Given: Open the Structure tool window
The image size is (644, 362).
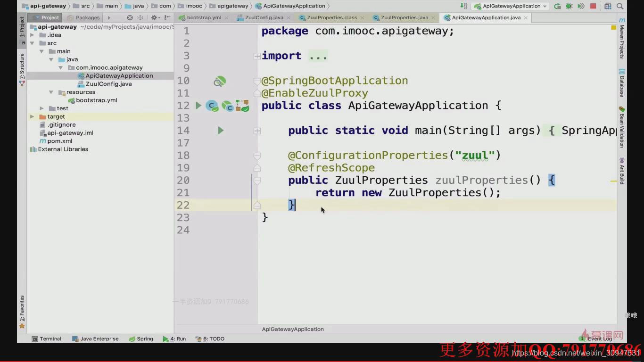Looking at the screenshot, I should point(22,69).
